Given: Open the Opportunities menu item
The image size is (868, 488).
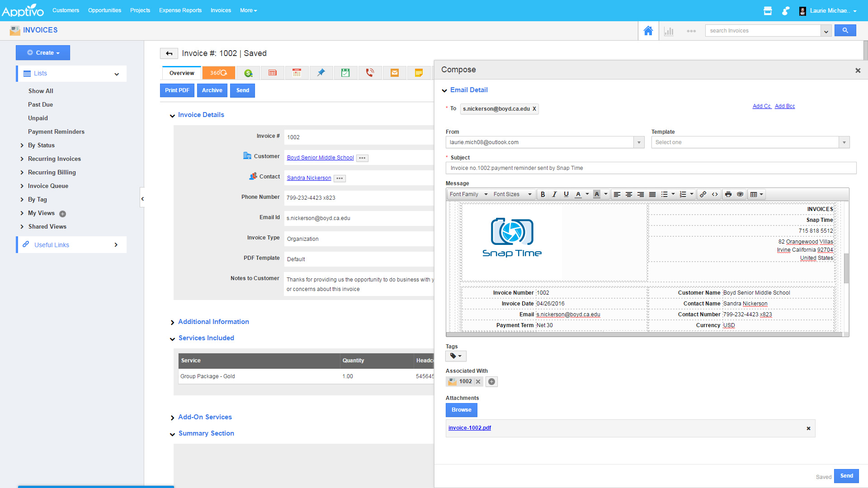Looking at the screenshot, I should point(104,10).
